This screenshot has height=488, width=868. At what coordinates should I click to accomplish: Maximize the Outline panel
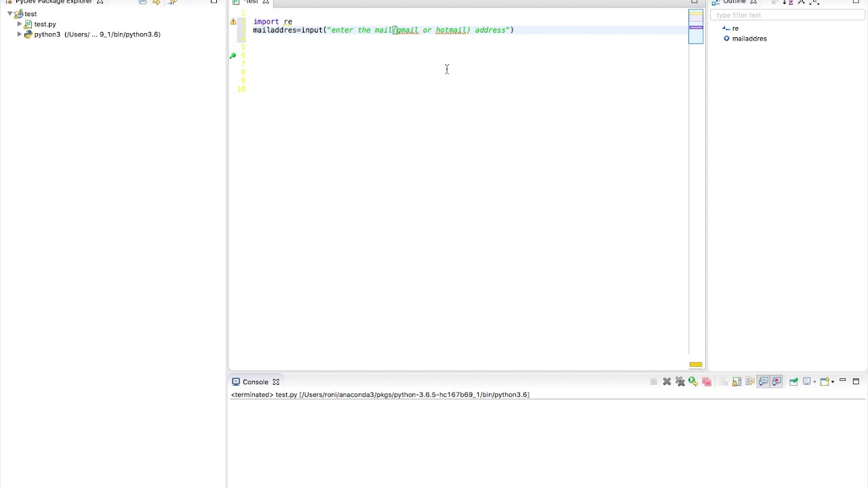(x=856, y=2)
